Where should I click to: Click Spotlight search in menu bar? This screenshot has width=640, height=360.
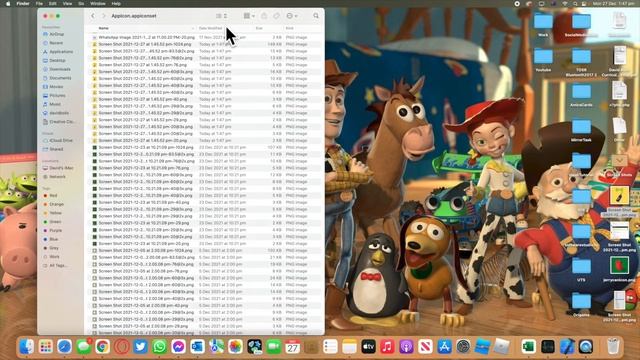(x=575, y=4)
